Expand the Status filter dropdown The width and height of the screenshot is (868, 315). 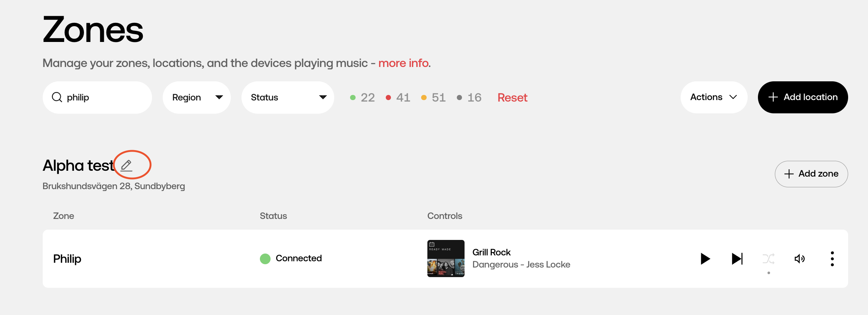click(x=287, y=98)
